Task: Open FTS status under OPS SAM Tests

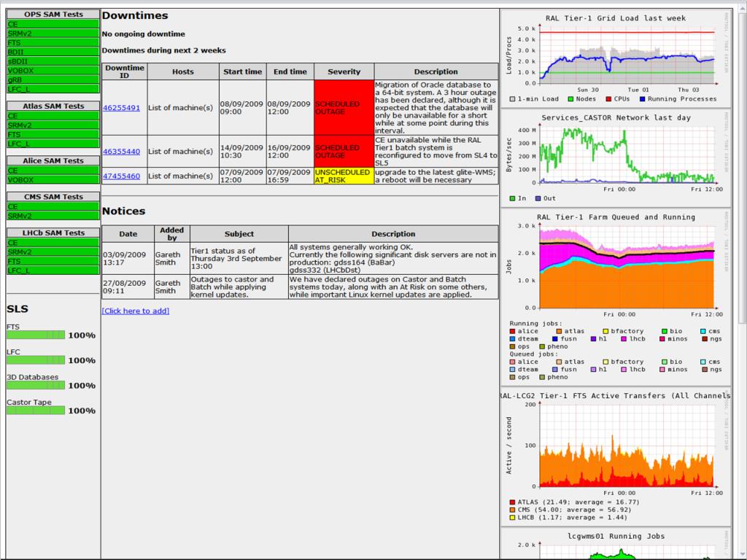Action: click(x=53, y=43)
